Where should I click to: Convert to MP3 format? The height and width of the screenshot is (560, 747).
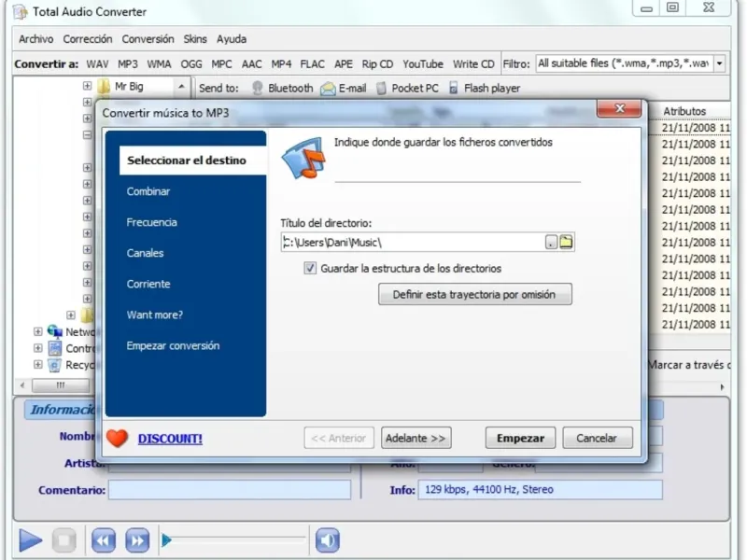pos(128,63)
